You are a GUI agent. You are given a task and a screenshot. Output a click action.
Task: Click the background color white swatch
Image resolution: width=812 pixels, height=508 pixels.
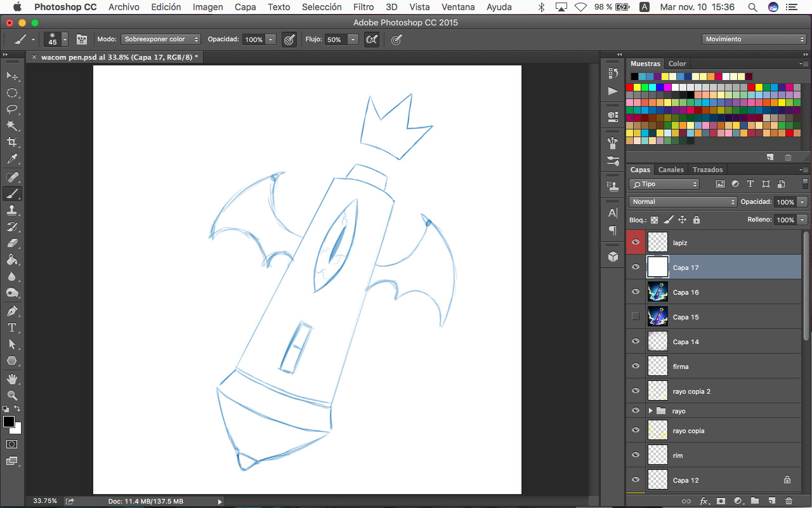pos(18,430)
